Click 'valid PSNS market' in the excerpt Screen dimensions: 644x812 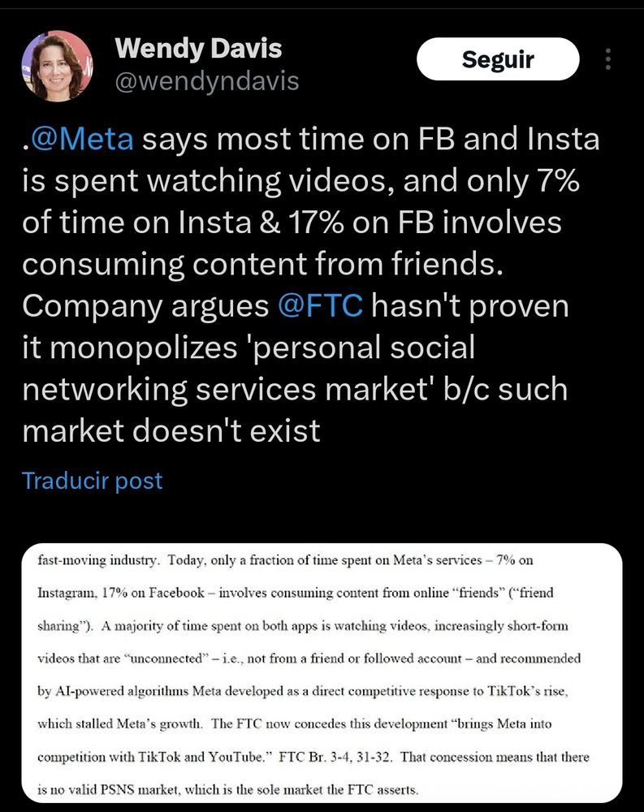point(123,790)
